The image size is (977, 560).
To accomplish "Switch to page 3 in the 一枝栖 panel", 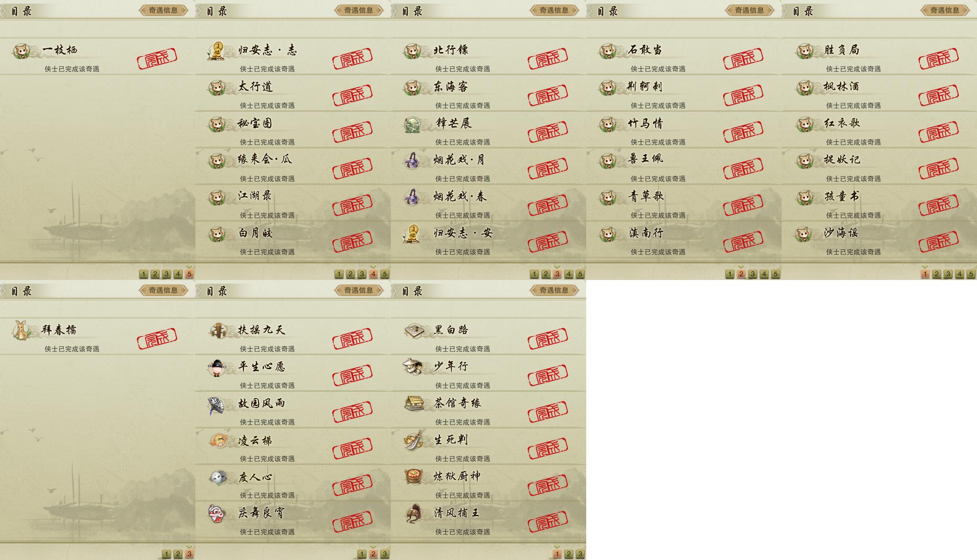I will pyautogui.click(x=167, y=274).
